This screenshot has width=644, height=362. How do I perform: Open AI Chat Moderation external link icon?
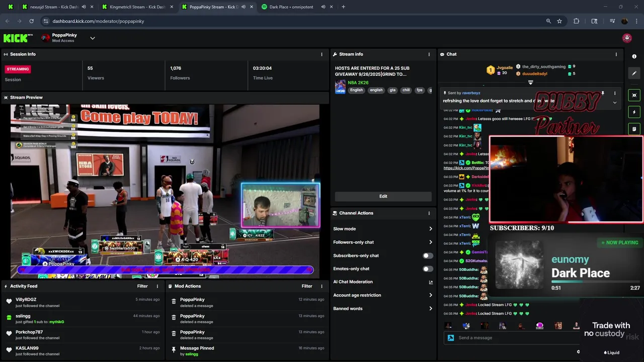pyautogui.click(x=431, y=282)
